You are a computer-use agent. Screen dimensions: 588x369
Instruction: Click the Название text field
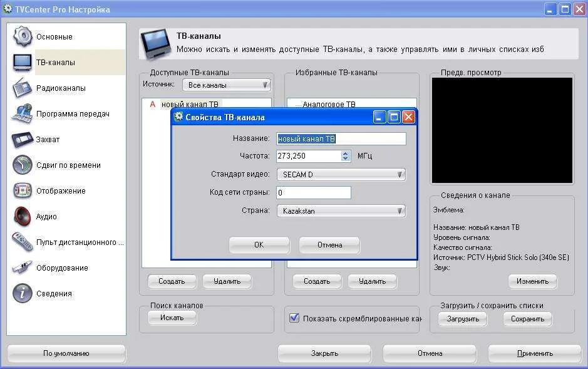pyautogui.click(x=341, y=138)
